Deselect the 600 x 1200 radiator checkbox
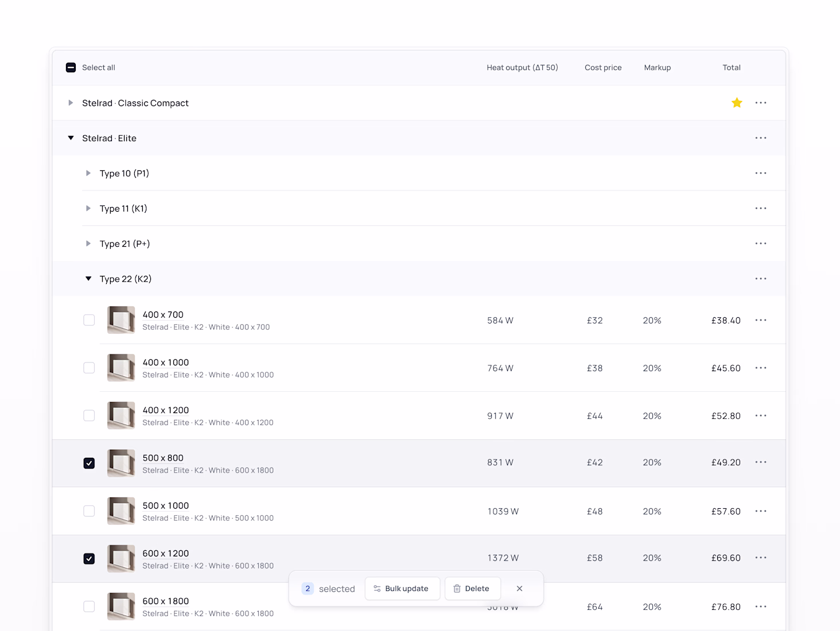Image resolution: width=840 pixels, height=631 pixels. (89, 559)
